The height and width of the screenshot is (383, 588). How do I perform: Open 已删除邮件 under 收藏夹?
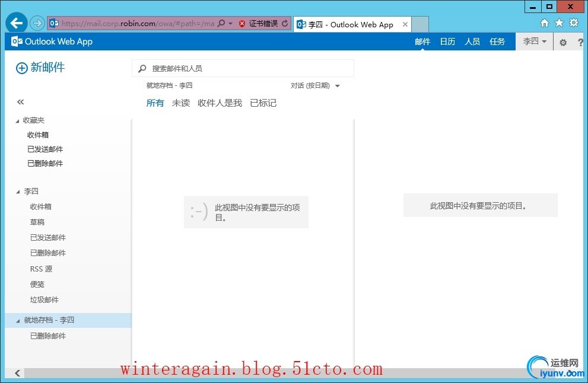(x=45, y=164)
